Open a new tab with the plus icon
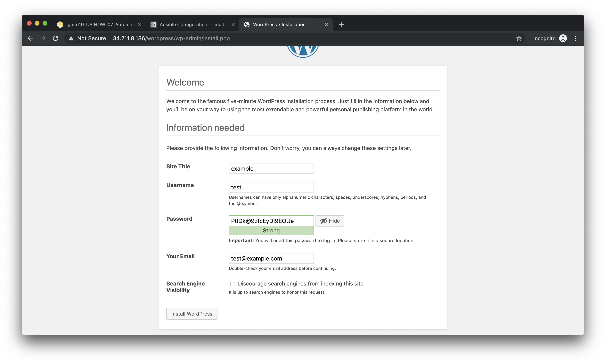606x364 pixels. coord(341,25)
